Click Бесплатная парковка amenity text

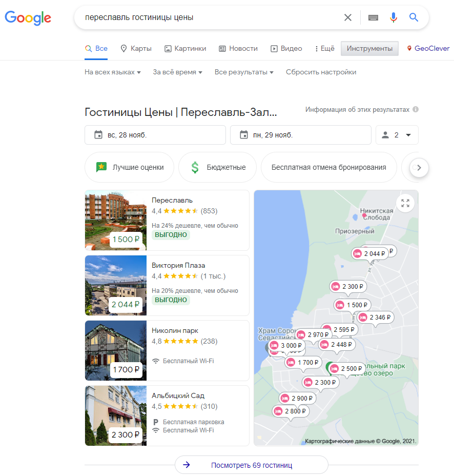click(x=194, y=422)
